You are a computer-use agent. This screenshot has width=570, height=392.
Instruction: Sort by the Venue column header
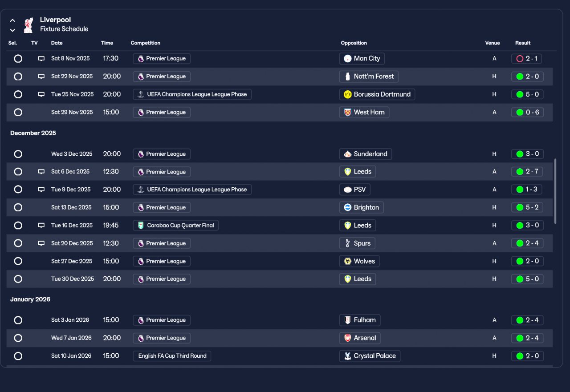(493, 43)
